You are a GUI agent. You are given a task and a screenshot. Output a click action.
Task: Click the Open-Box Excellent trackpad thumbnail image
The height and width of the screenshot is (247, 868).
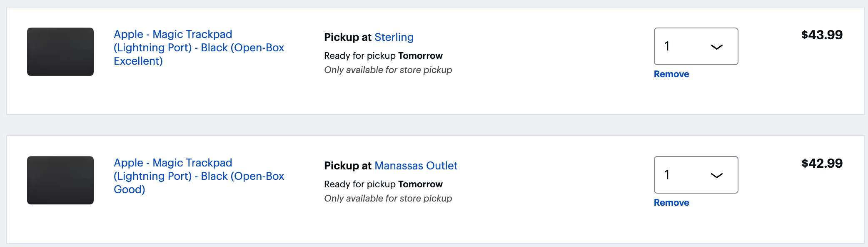[60, 52]
